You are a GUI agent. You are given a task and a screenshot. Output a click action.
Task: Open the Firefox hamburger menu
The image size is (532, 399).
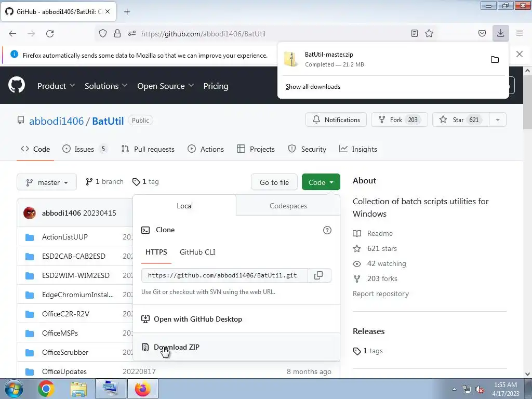click(520, 33)
